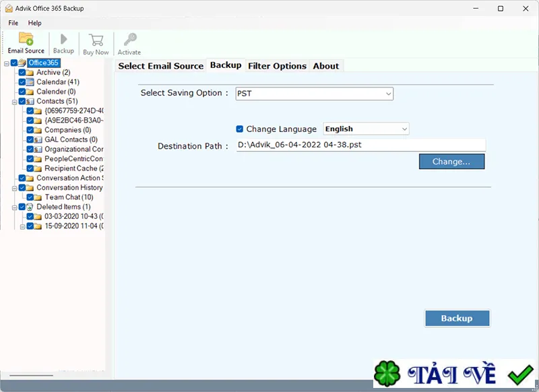
Task: Uncheck the Companies (0) checkbox
Action: tap(30, 130)
